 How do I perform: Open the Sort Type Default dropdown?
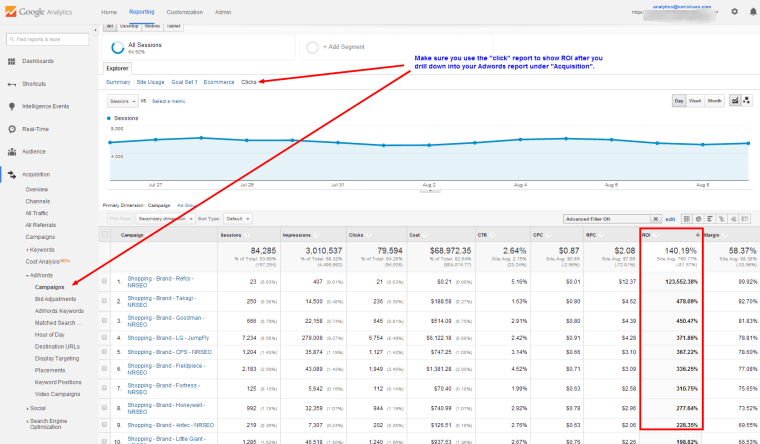point(238,219)
